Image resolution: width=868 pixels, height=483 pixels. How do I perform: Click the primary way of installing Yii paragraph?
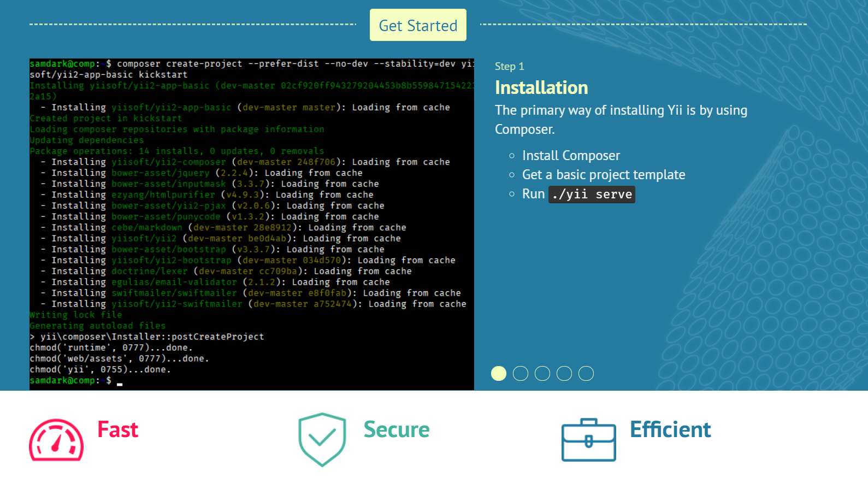tap(621, 120)
